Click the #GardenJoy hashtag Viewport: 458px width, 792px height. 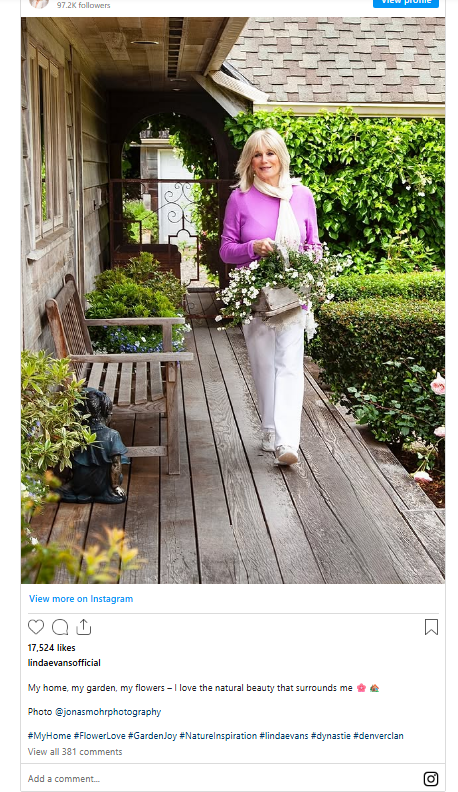click(152, 736)
